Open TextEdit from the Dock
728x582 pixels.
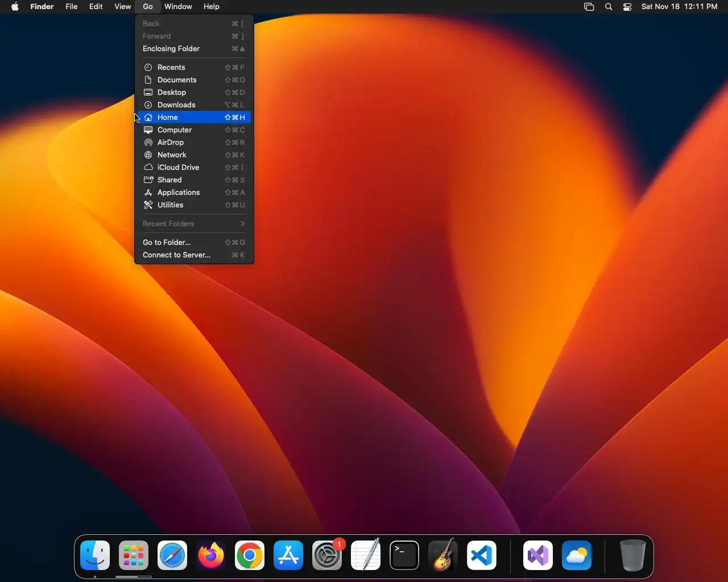(x=366, y=555)
